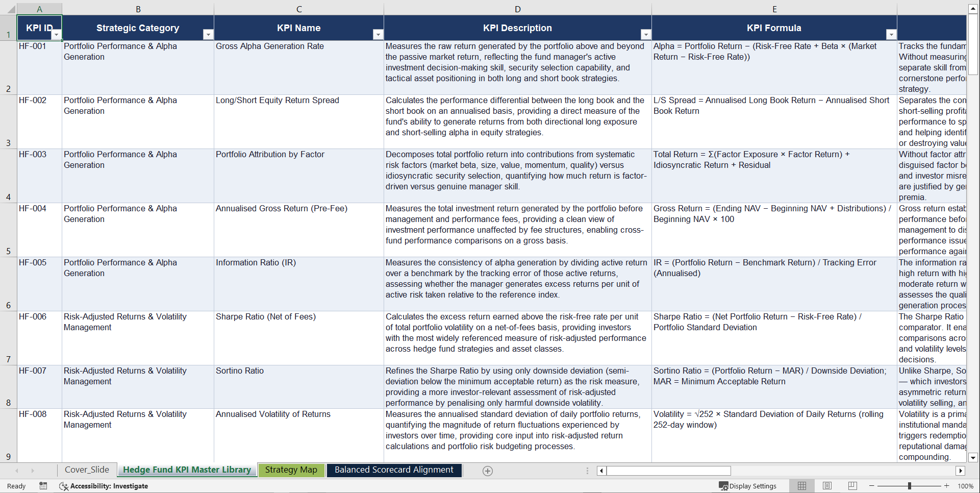Screen dimensions: 980x493
Task: Click the horizontal scrollbar right arrow
Action: coord(961,471)
